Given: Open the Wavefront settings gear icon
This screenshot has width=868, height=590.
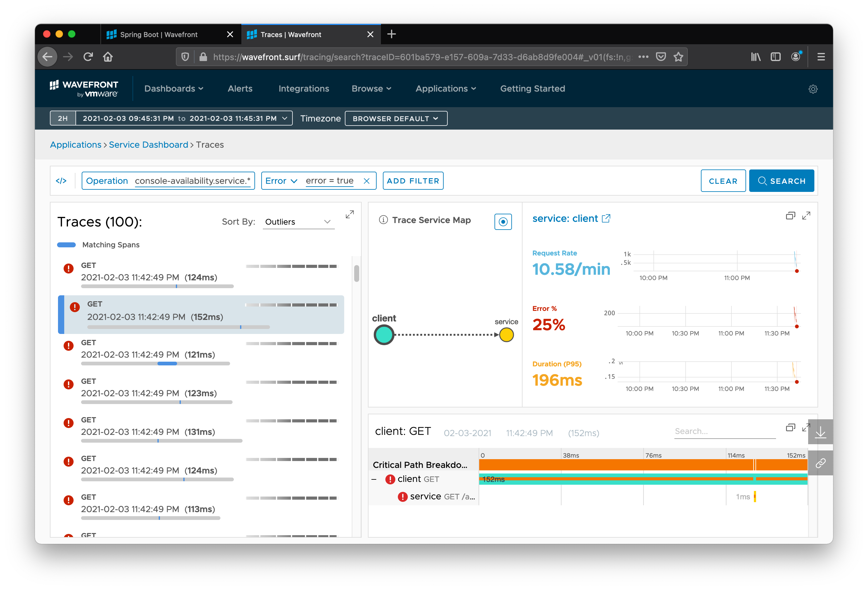Looking at the screenshot, I should tap(813, 89).
